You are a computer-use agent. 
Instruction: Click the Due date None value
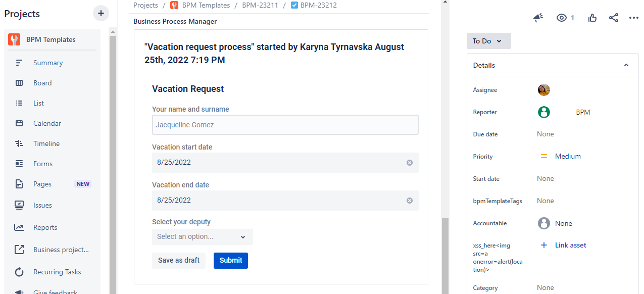coord(546,134)
